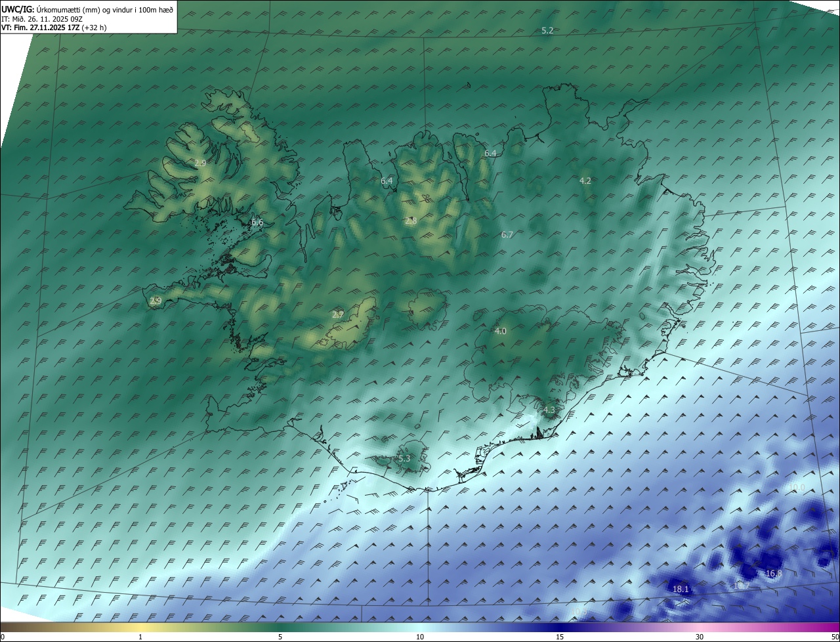Click the 2.8 value on the map
Viewport: 840px width, 642px height.
pos(411,221)
